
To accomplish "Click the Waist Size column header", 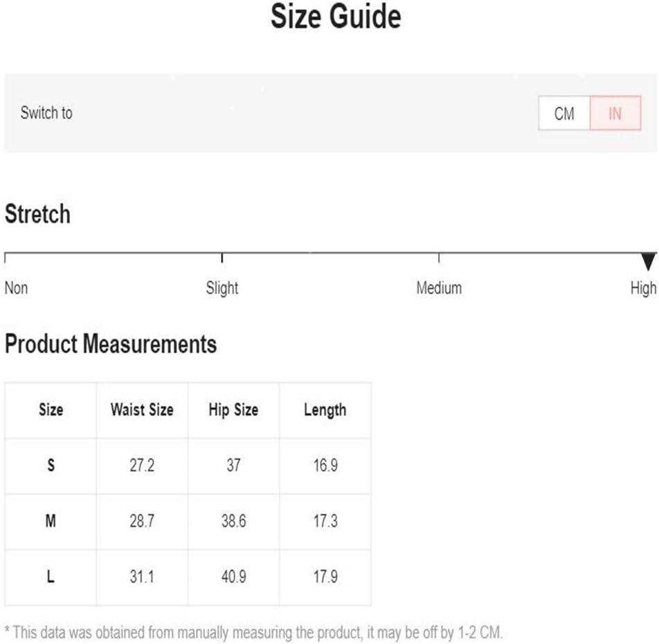I will pyautogui.click(x=142, y=409).
